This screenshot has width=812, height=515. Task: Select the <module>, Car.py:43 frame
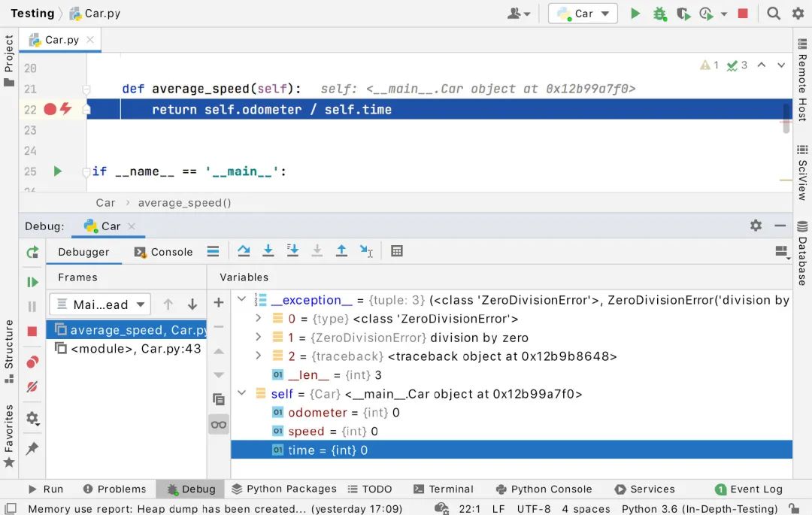tap(128, 349)
